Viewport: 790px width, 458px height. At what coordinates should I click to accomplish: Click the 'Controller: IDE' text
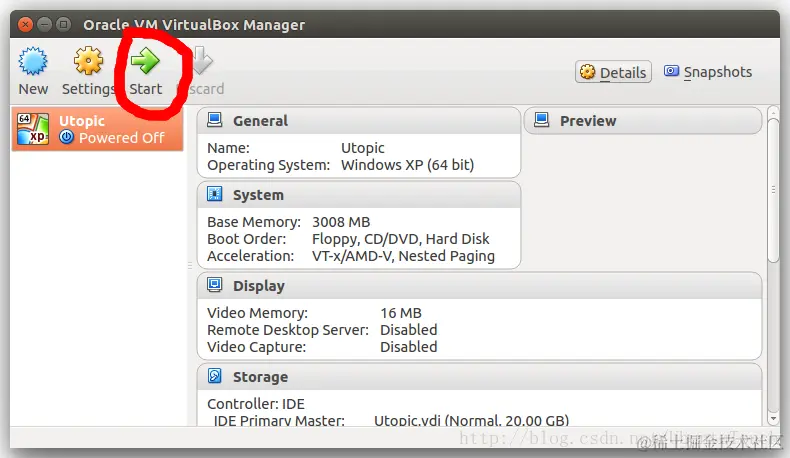coord(256,404)
